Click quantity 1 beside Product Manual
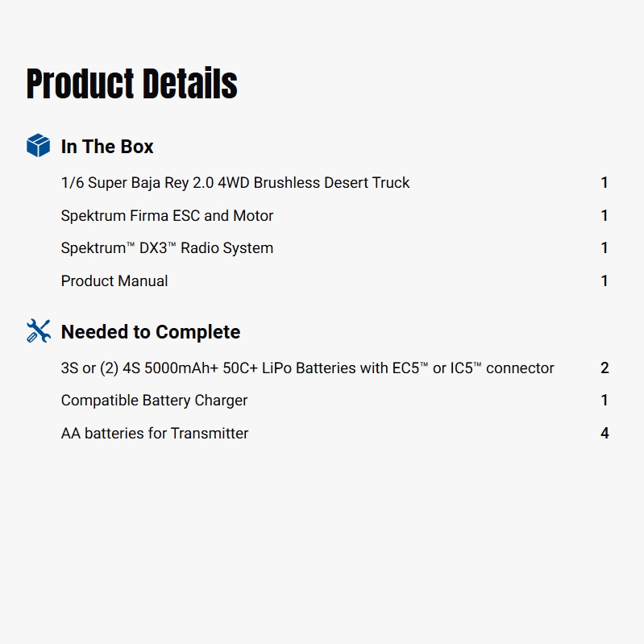644x644 pixels. click(605, 281)
